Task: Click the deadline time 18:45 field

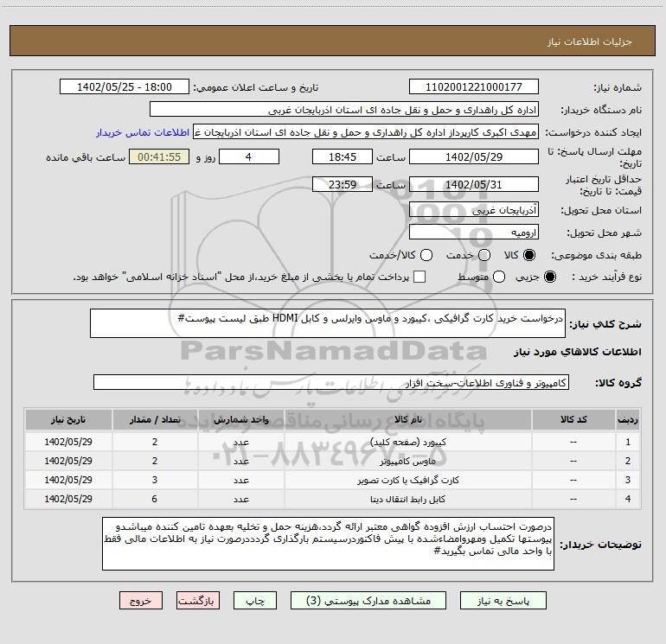Action: coord(343,156)
